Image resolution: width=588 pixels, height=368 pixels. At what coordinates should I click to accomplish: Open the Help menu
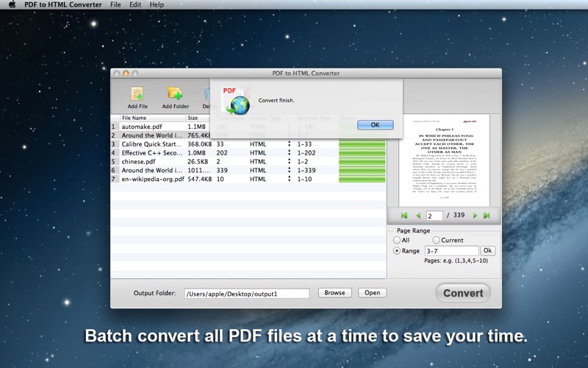pyautogui.click(x=157, y=4)
